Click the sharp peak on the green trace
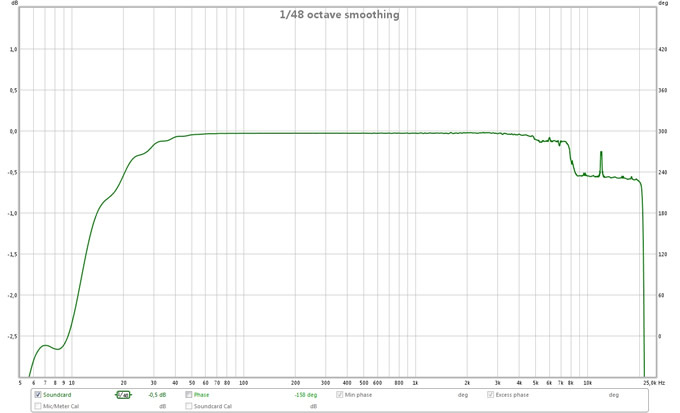680x413 pixels. click(601, 153)
